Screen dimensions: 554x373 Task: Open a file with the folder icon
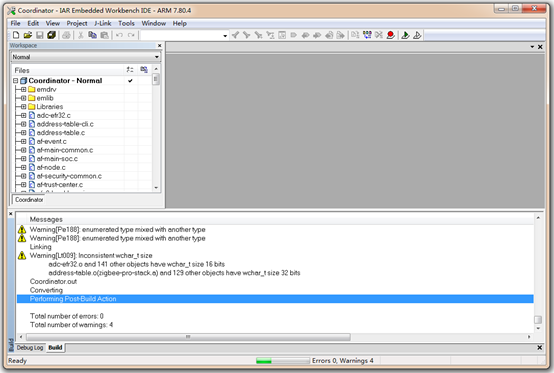[28, 35]
